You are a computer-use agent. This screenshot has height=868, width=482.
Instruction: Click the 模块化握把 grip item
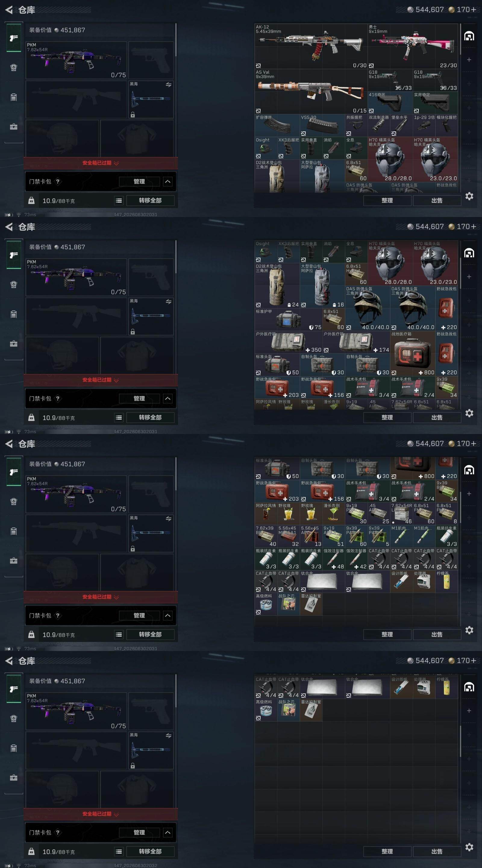pyautogui.click(x=447, y=125)
